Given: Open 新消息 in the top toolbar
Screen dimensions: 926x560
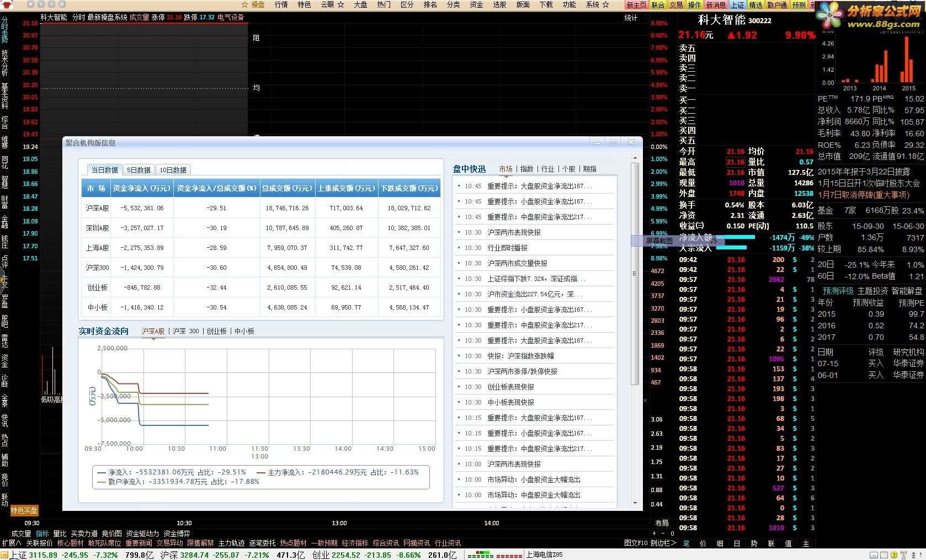Looking at the screenshot, I should pos(716,5).
